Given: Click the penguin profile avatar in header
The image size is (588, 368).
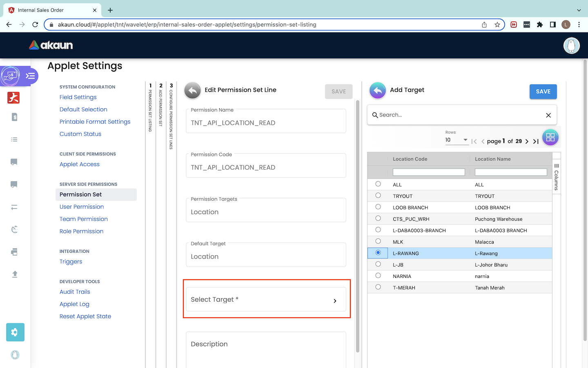Looking at the screenshot, I should 571,45.
